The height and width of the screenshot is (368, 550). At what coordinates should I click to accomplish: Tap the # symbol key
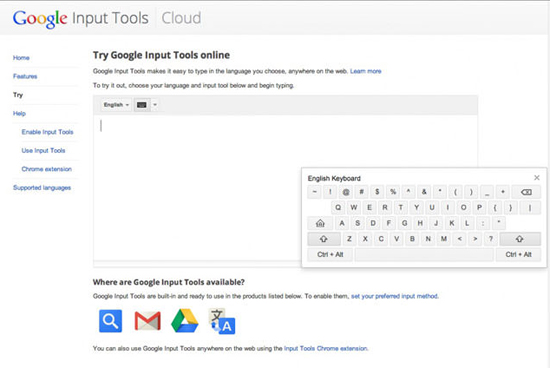click(361, 192)
